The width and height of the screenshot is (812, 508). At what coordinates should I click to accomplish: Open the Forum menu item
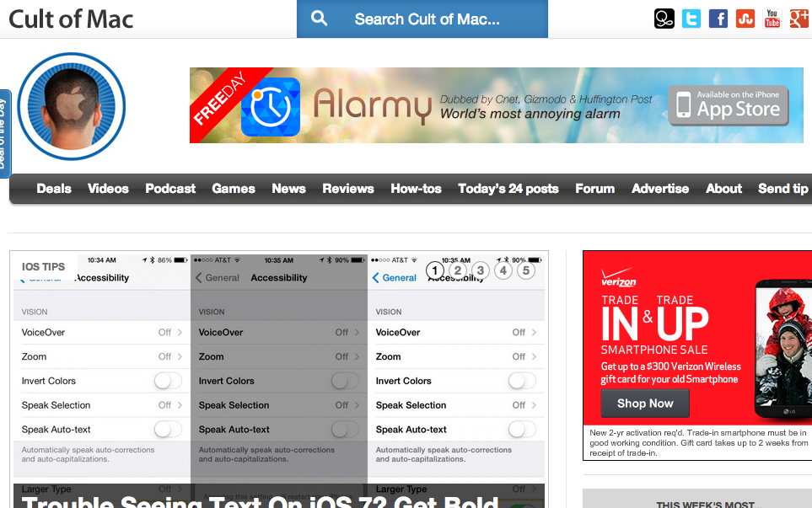click(595, 189)
